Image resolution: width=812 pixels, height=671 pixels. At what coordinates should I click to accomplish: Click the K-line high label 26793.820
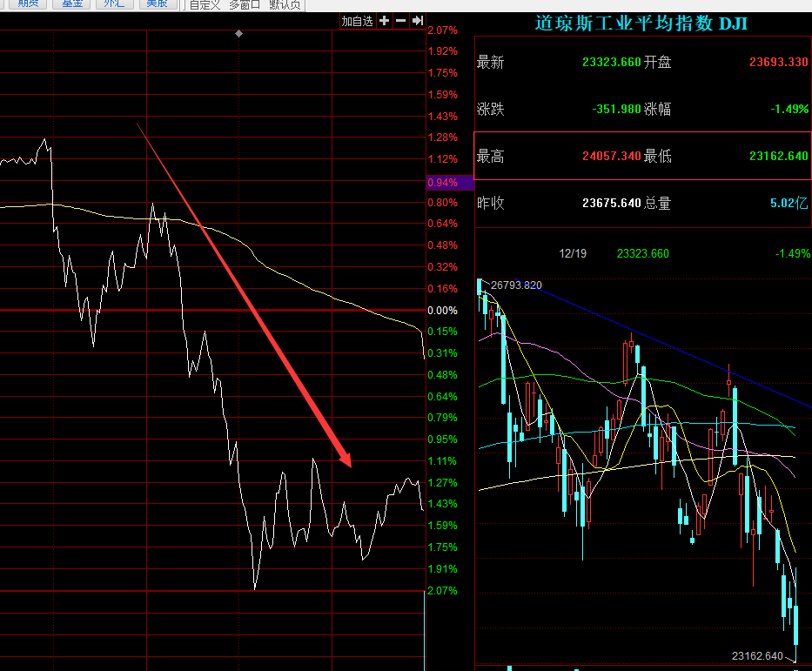point(516,285)
